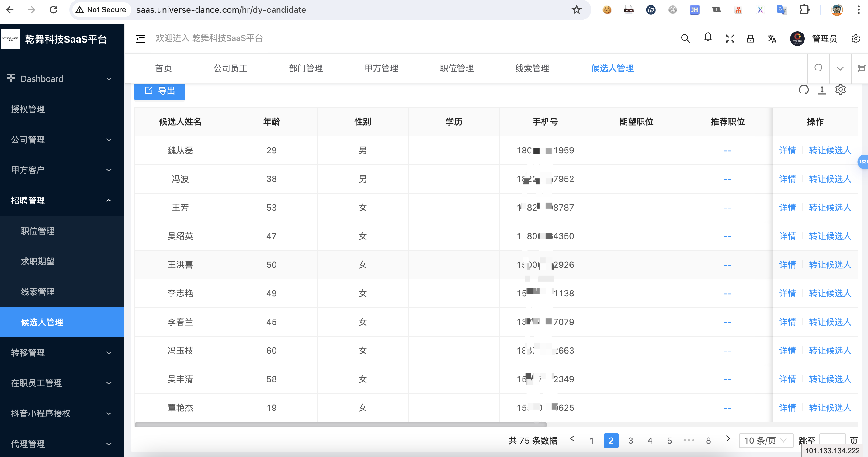Switch to the 首页 tab
The width and height of the screenshot is (868, 457).
pos(163,68)
